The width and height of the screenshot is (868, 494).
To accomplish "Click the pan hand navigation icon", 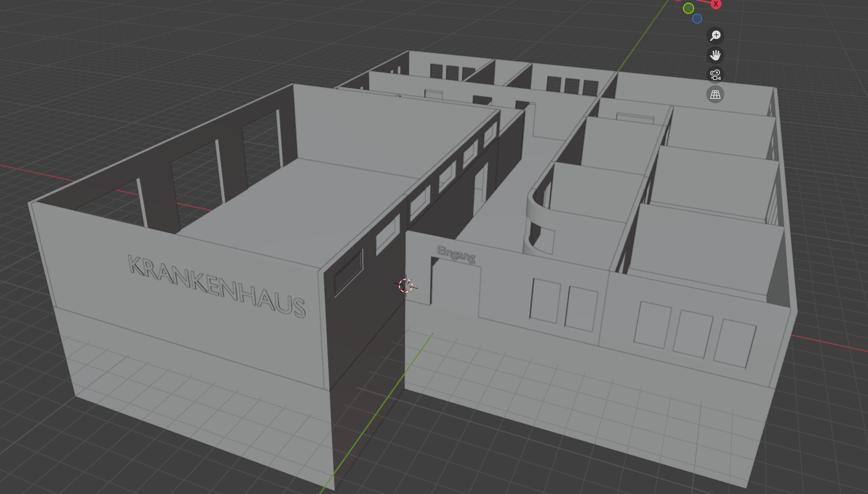I will click(715, 55).
